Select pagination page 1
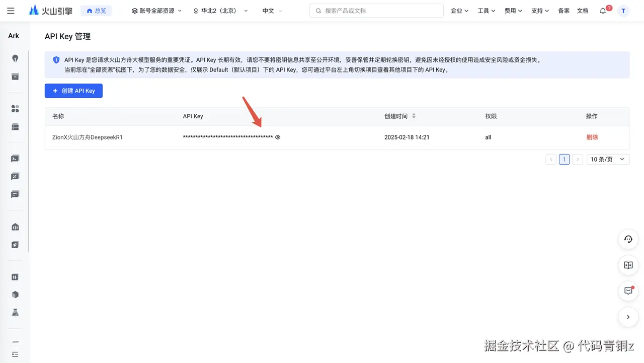 565,160
